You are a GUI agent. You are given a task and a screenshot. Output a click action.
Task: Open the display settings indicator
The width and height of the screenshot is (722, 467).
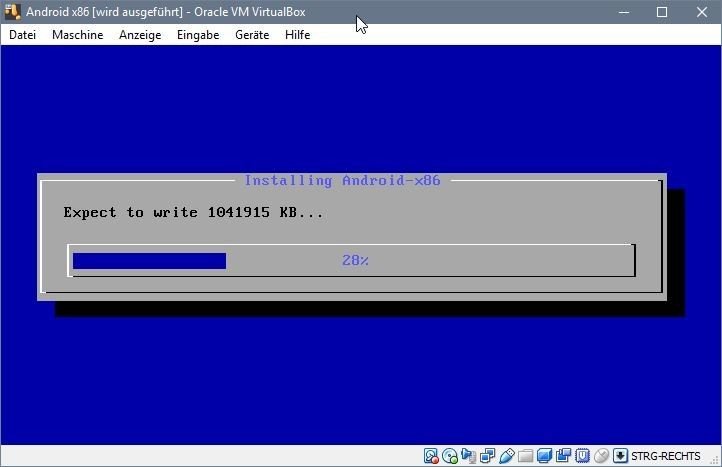point(544,456)
